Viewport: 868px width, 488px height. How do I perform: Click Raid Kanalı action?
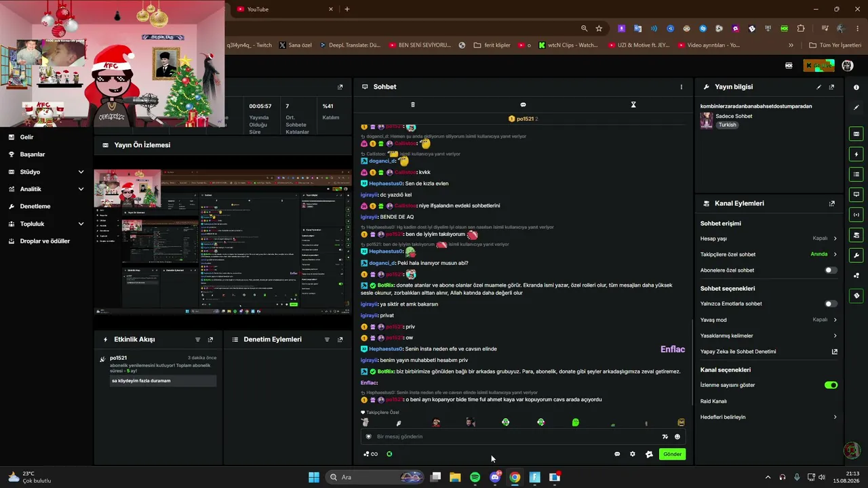713,401
